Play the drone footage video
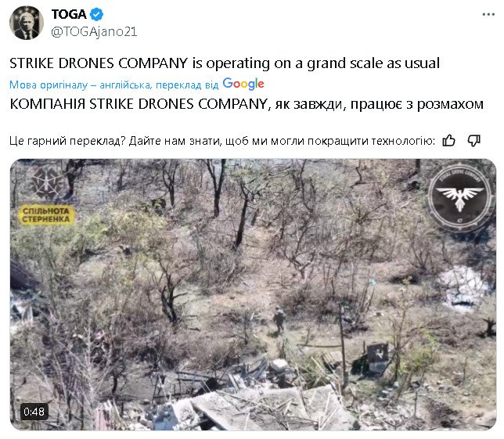 253,294
